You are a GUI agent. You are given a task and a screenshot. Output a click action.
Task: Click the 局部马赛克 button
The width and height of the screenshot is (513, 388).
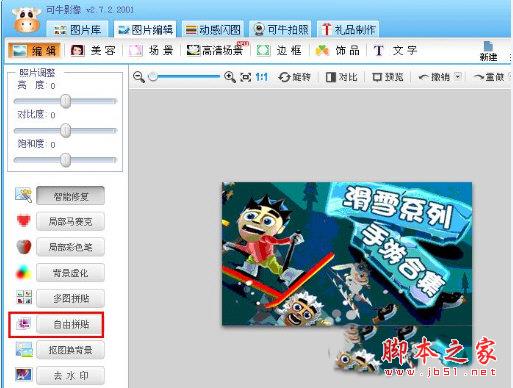(70, 221)
